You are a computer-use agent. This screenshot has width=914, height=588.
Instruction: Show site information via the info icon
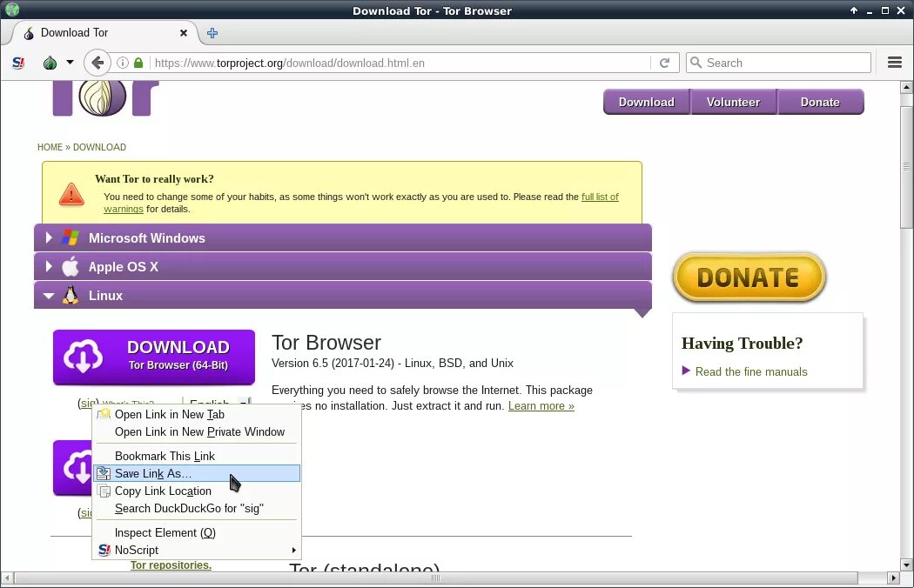pyautogui.click(x=123, y=63)
